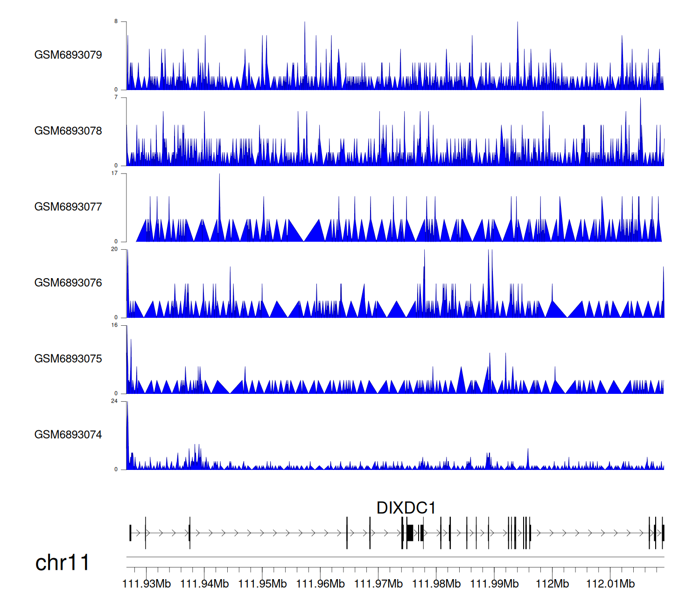The width and height of the screenshot is (700, 616).
Task: Select the 111.94Mb tick label
Action: coord(204,584)
